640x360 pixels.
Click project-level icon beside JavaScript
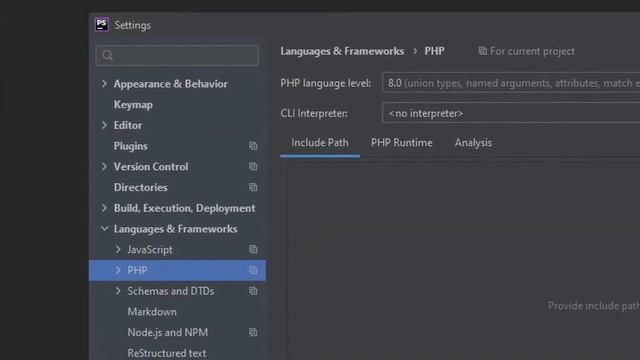tap(253, 249)
